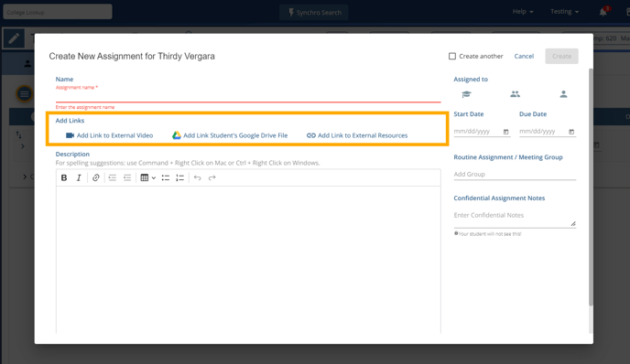Assign to the single person icon
Viewport: 630px width, 364px height.
[x=563, y=94]
